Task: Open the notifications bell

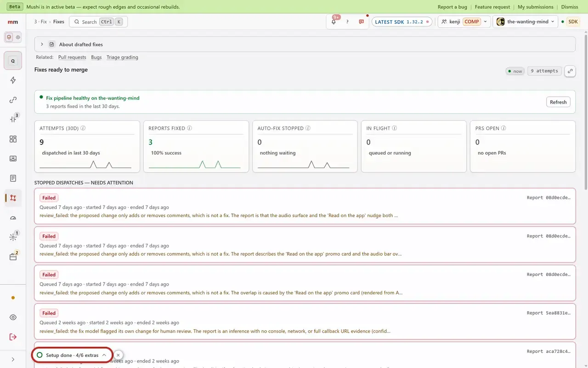Action: coord(334,22)
